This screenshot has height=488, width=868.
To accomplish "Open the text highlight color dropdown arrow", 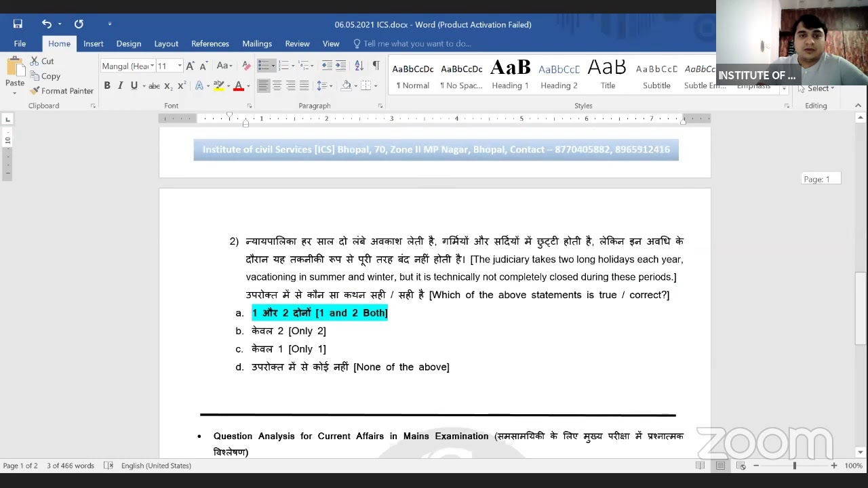I will point(228,86).
